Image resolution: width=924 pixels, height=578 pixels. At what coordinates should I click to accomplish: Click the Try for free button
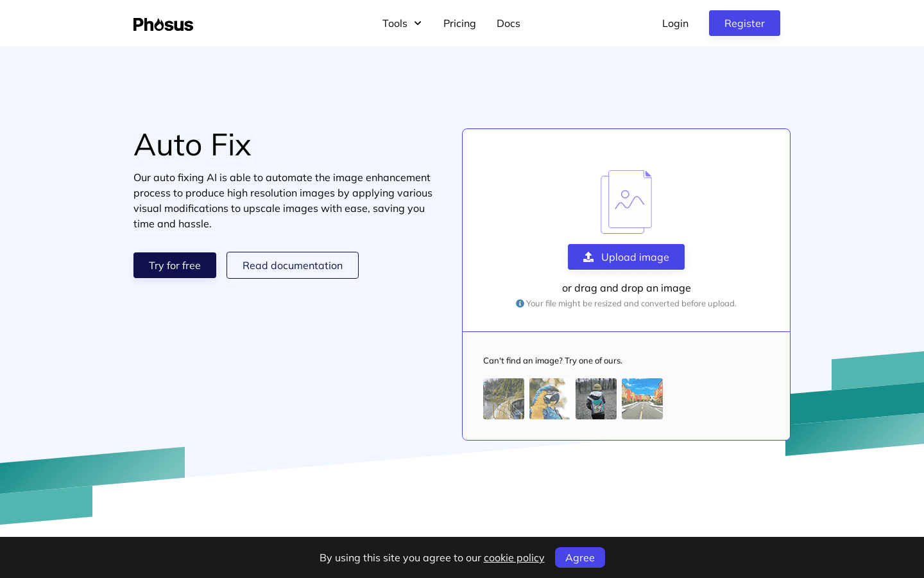point(175,265)
